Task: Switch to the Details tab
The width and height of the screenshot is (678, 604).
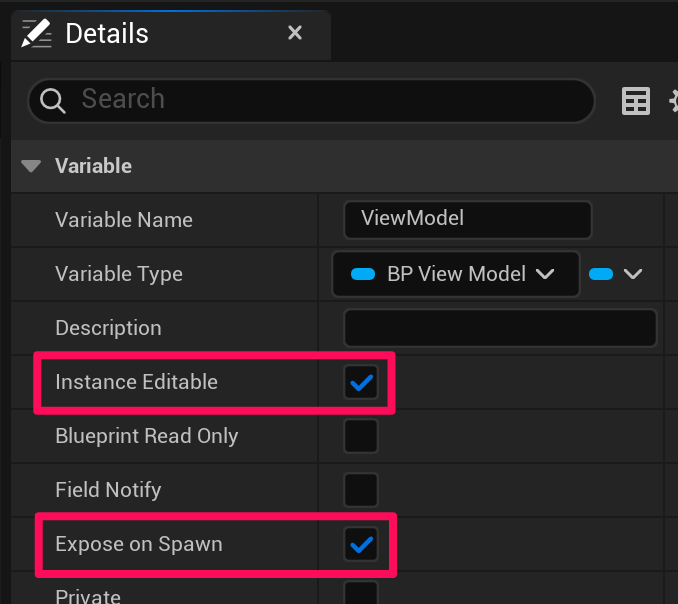Action: pyautogui.click(x=107, y=33)
